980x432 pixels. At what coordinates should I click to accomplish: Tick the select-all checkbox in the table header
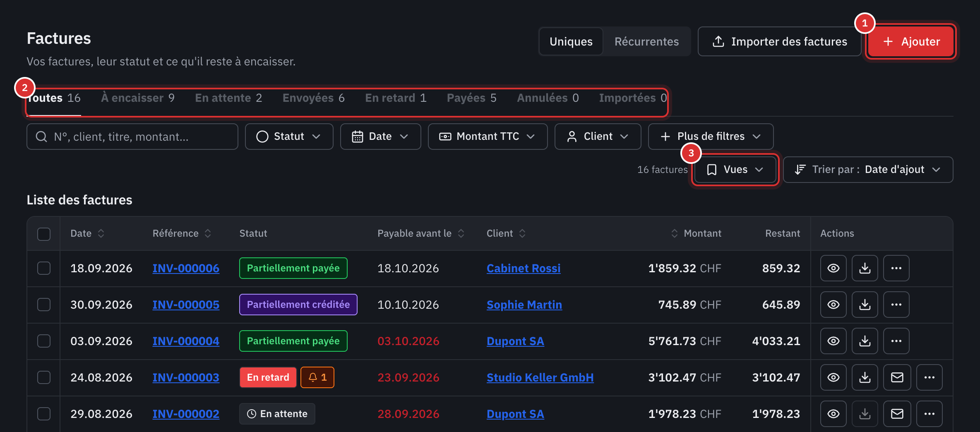tap(44, 234)
